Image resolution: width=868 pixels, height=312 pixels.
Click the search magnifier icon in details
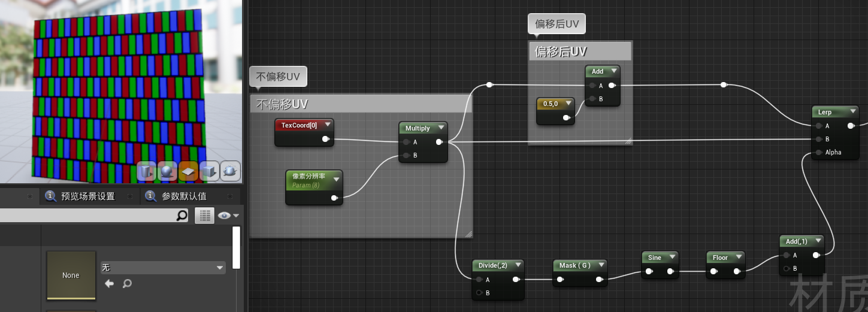[182, 216]
